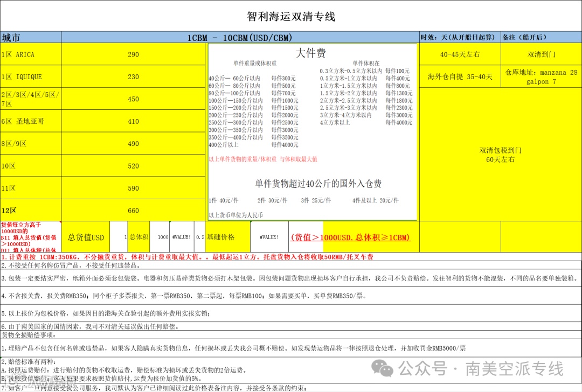Click the 单件体积在 column label
Screen dimensions: 582x392
click(366, 64)
